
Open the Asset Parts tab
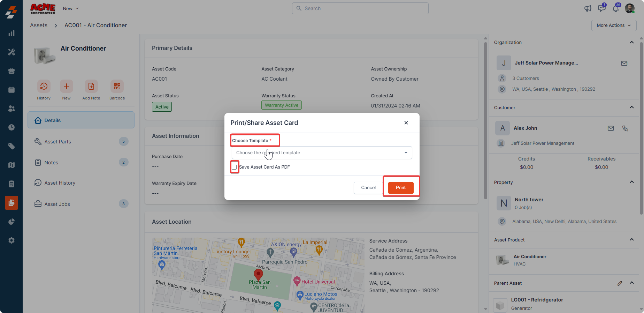tap(58, 142)
